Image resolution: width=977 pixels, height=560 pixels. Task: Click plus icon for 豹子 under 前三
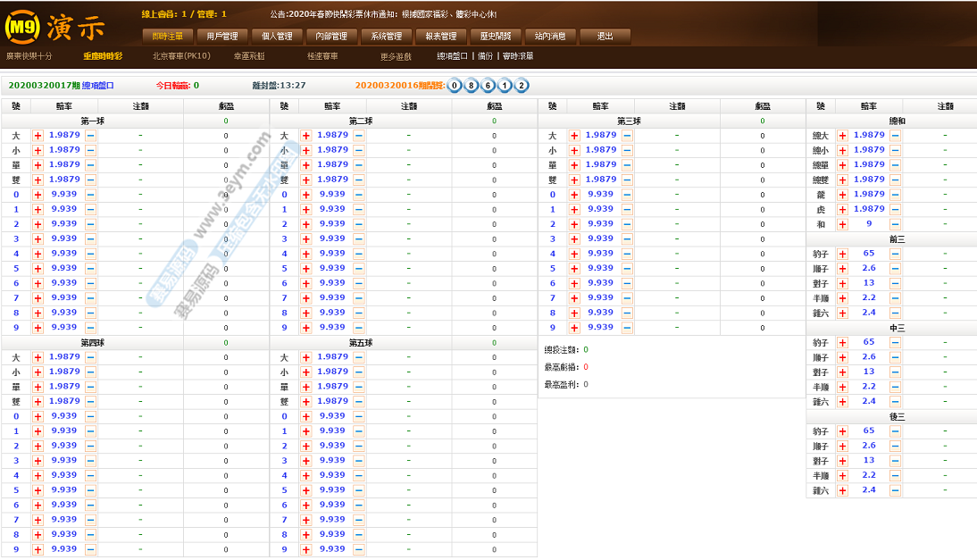[842, 255]
